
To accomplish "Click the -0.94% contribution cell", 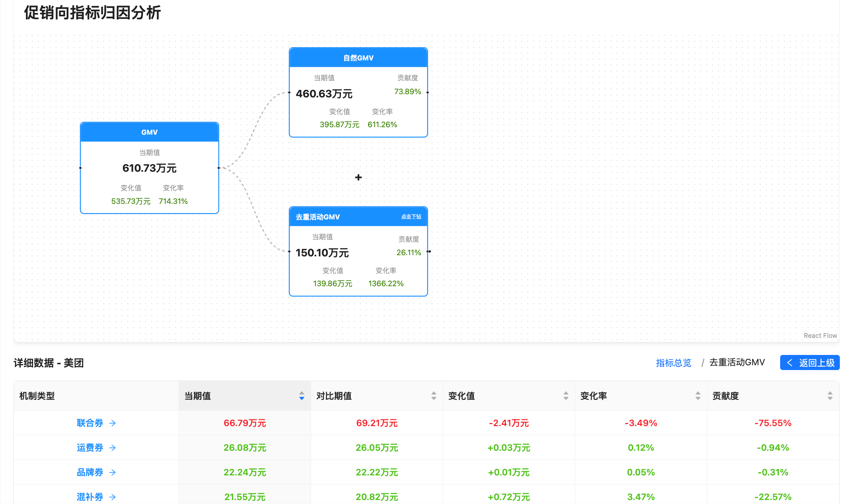I will pyautogui.click(x=773, y=448).
